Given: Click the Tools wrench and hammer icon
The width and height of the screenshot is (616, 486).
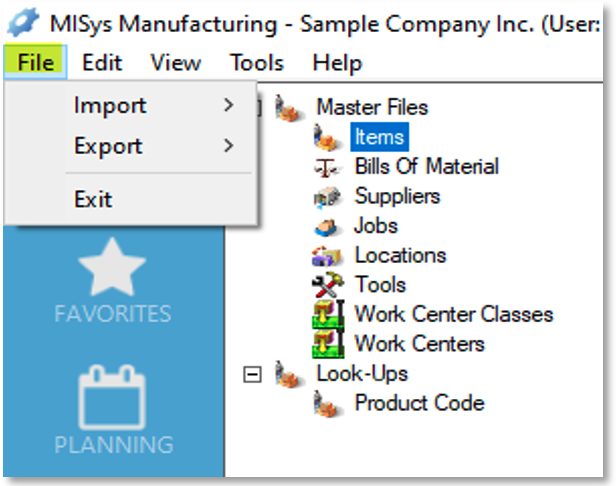Looking at the screenshot, I should click(328, 285).
